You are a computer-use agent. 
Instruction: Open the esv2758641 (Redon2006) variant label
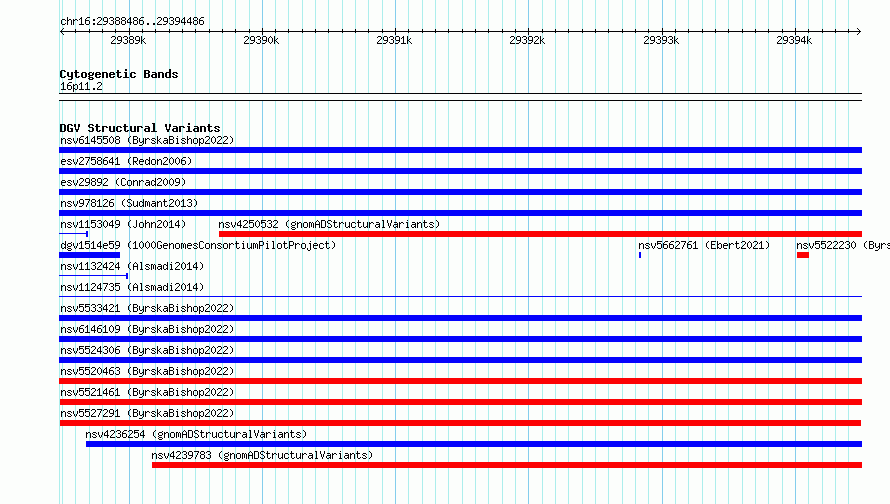[x=126, y=161]
